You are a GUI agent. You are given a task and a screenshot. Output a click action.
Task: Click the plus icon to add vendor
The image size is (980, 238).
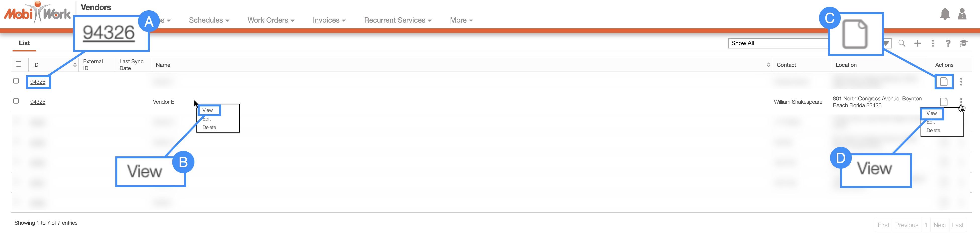pyautogui.click(x=917, y=43)
